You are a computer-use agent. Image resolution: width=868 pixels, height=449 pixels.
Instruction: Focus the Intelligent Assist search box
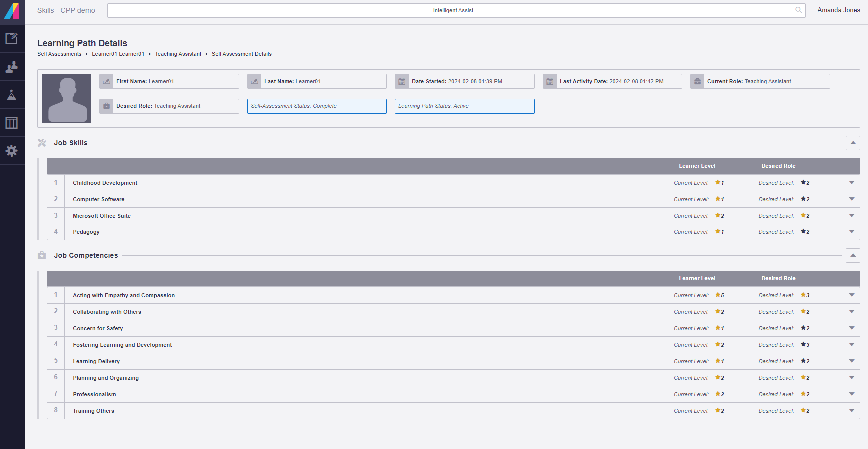[x=456, y=10]
